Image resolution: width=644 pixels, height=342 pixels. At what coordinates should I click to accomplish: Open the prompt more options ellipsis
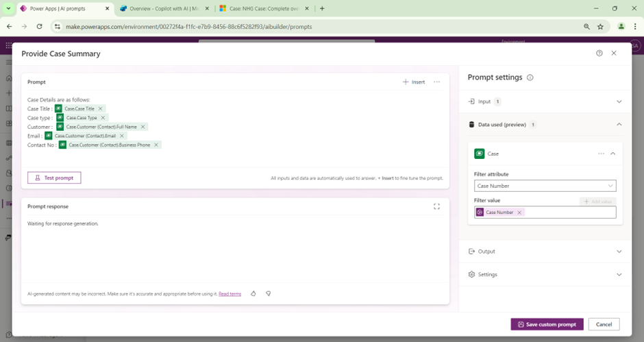436,82
